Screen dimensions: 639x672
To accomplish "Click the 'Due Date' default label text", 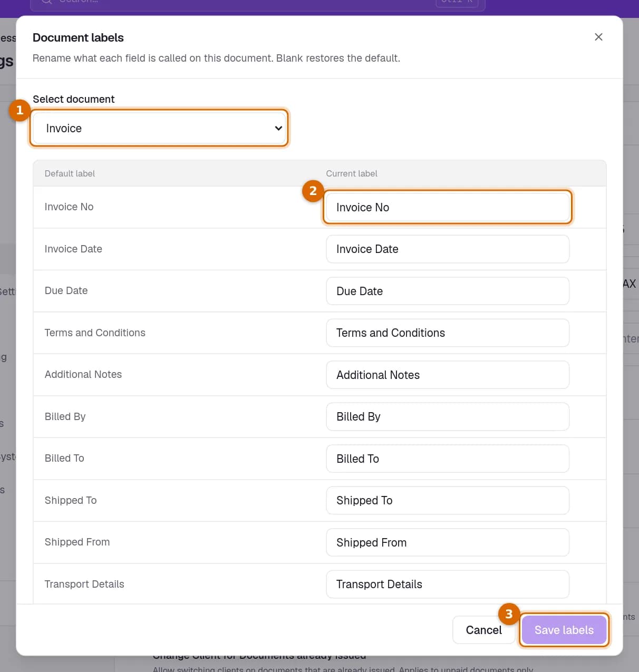I will [66, 290].
